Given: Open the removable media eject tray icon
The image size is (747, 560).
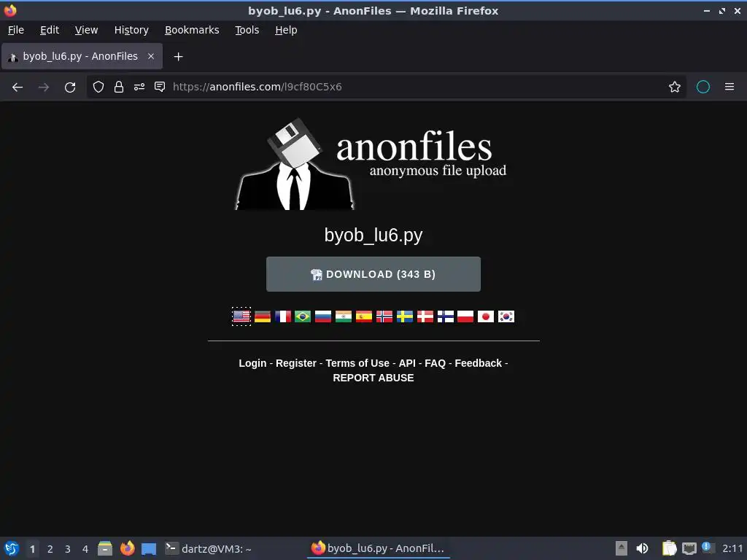Looking at the screenshot, I should pos(622,548).
